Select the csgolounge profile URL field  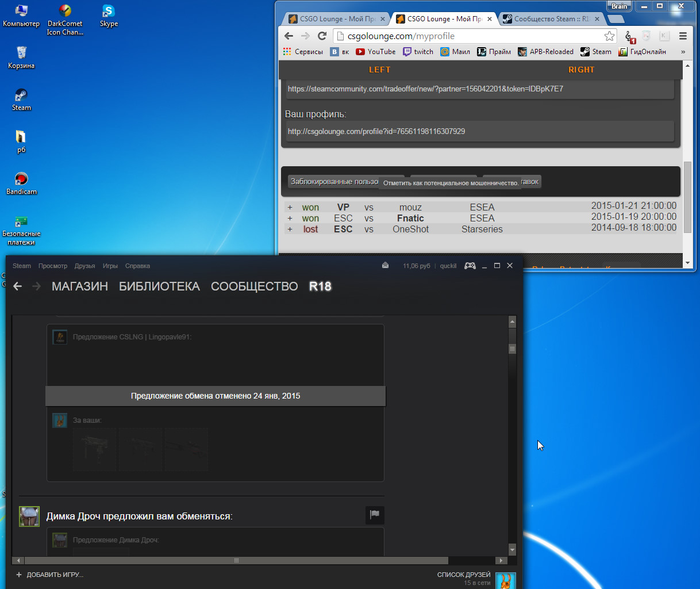(479, 131)
